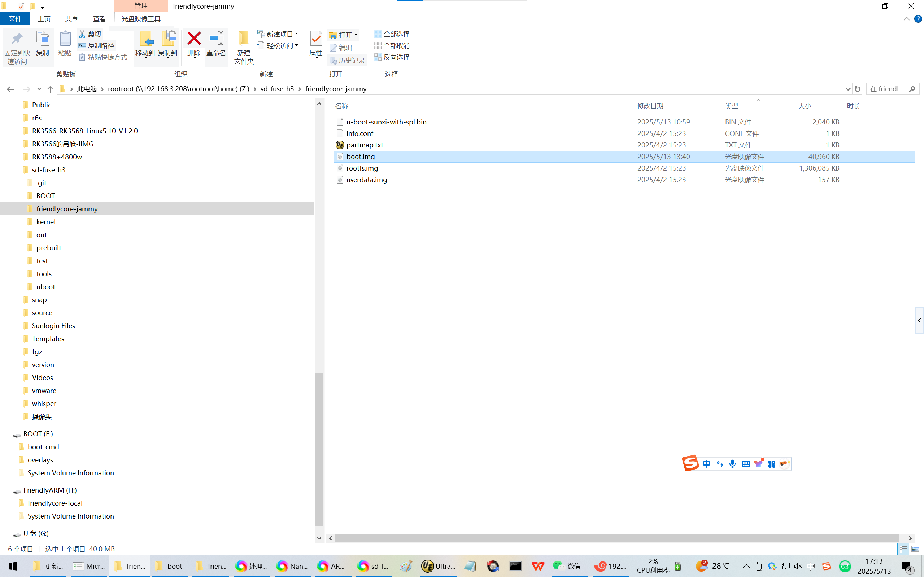Switch to details view icon in status bar

click(903, 549)
